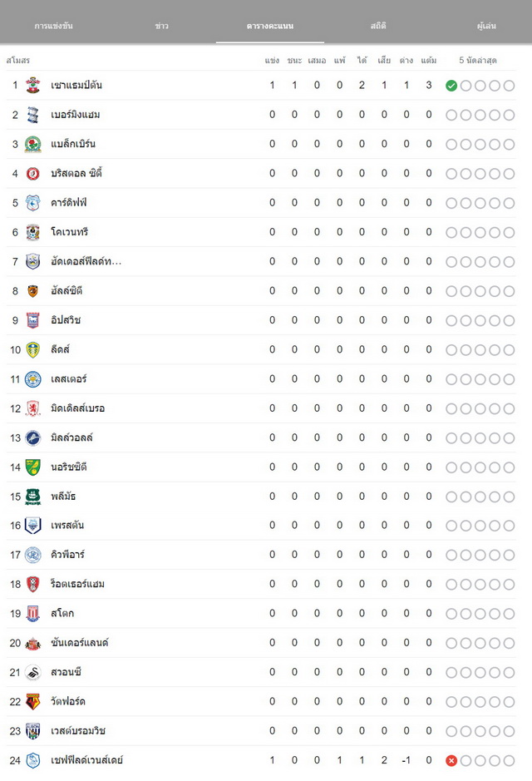
Task: Click the Watford club crest icon
Action: [x=33, y=702]
